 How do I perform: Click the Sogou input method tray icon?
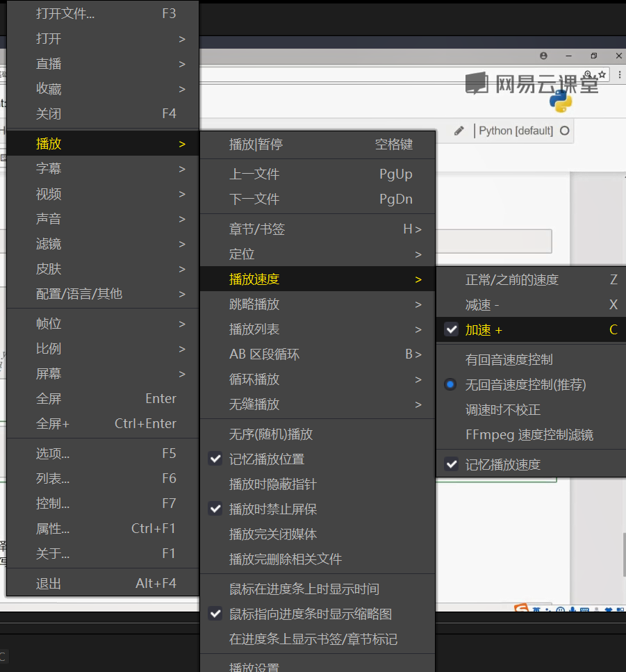coord(521,607)
